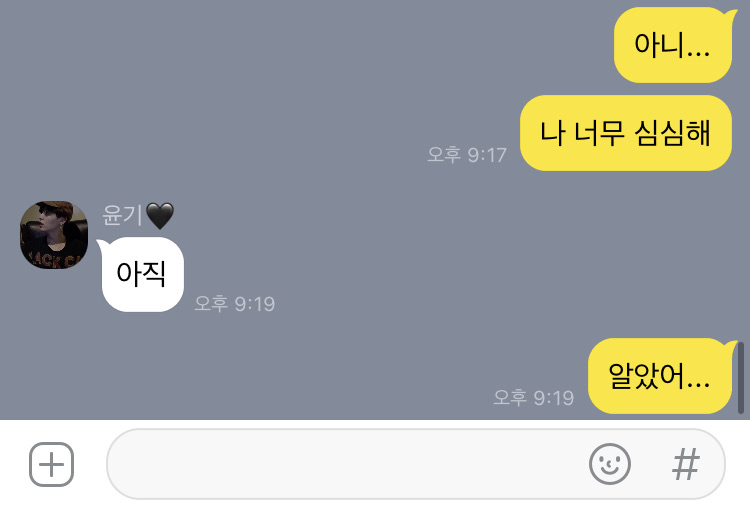This screenshot has width=750, height=508.
Task: Select the 나 너무 심심해 message bubble
Action: pyautogui.click(x=626, y=133)
